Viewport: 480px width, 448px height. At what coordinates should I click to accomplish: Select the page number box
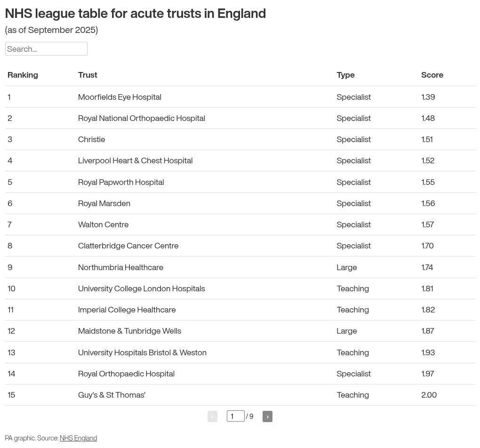tap(235, 416)
